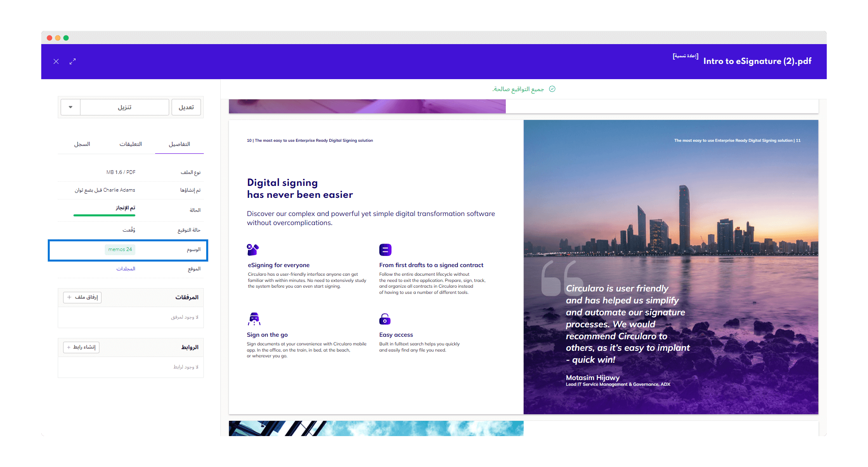868x467 pixels.
Task: Click the first drafts contract icon
Action: pos(385,250)
